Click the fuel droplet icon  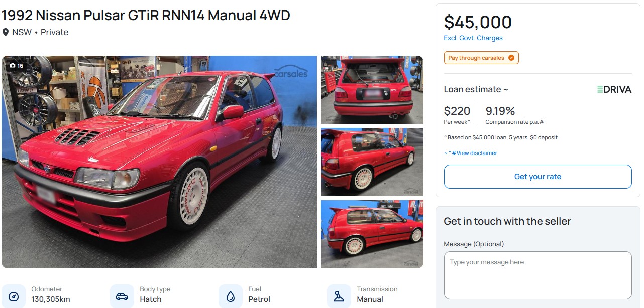point(231,296)
